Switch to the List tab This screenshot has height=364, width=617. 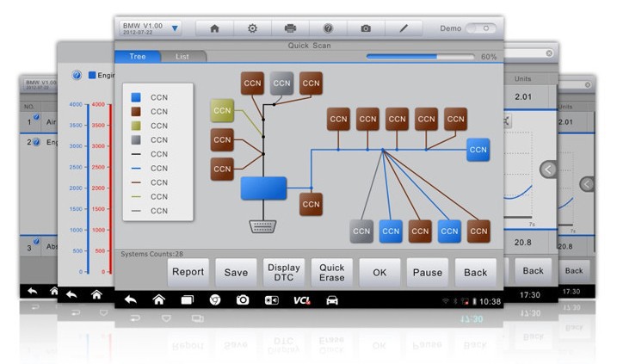click(x=182, y=57)
